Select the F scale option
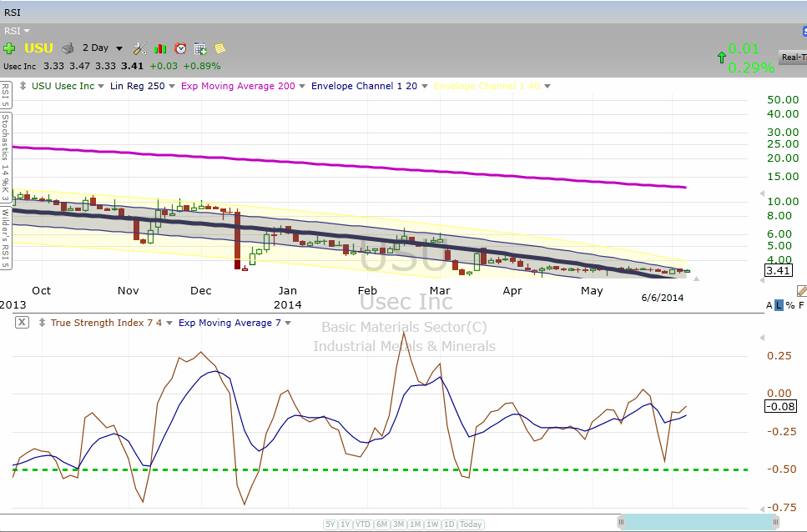This screenshot has width=807, height=532. point(801,305)
